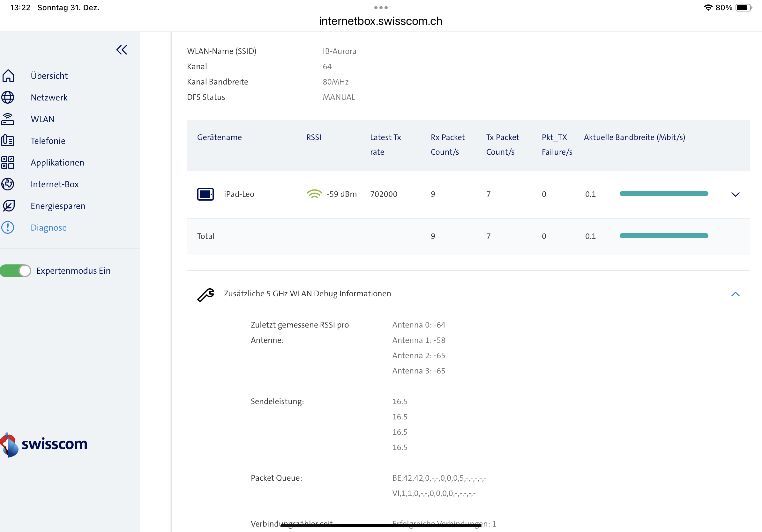
Task: Click the Applikationen grid icon
Action: click(x=8, y=163)
